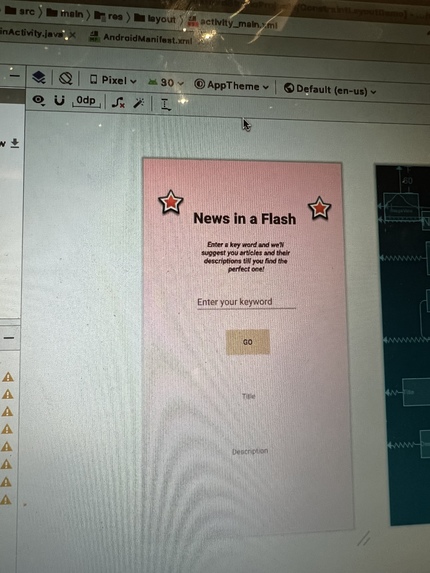Click the top warning icon in component tree
Viewport: 430px width, 573px height.
(x=8, y=377)
